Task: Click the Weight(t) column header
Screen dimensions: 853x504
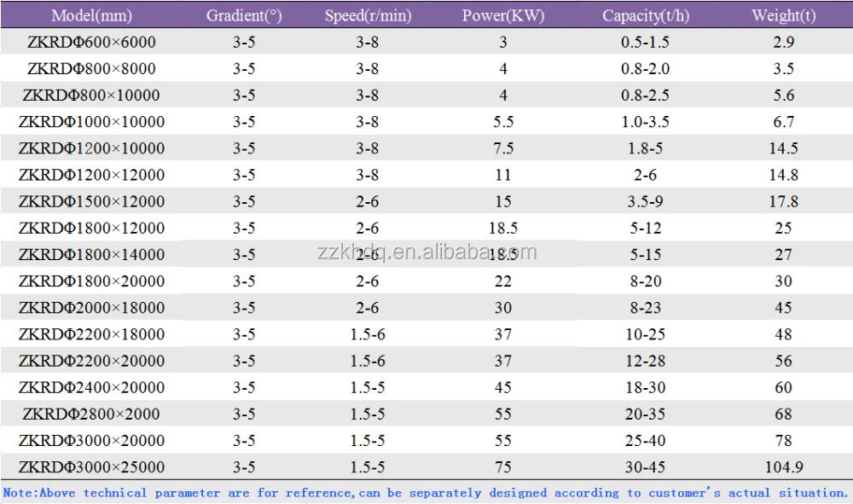Action: [x=783, y=15]
